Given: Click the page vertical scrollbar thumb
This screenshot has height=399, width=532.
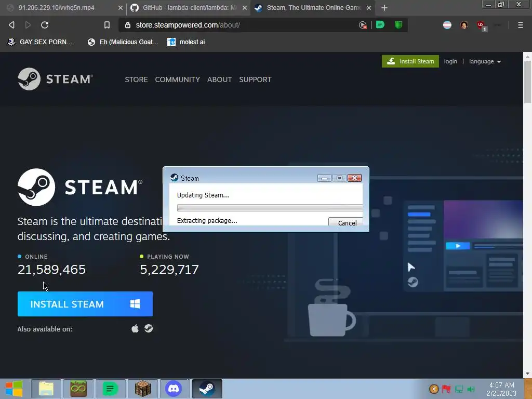Looking at the screenshot, I should (527, 82).
